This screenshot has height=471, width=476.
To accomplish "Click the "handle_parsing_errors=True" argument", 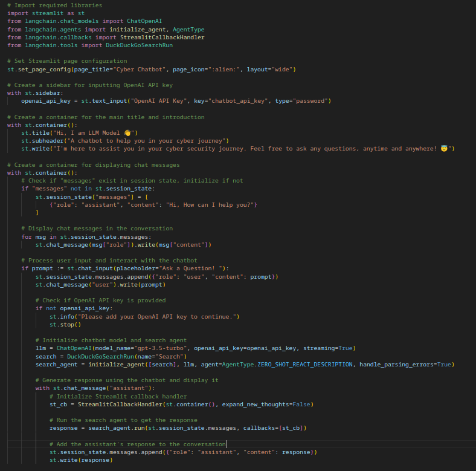I will (405, 365).
